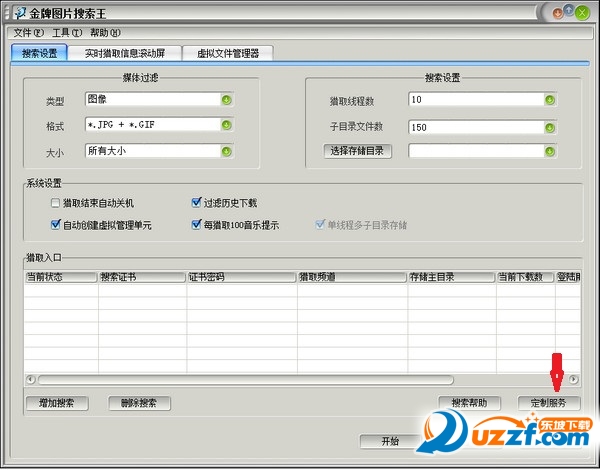Expand the 子目录文件数 dropdown arrow
The height and width of the screenshot is (470, 600).
[x=550, y=128]
